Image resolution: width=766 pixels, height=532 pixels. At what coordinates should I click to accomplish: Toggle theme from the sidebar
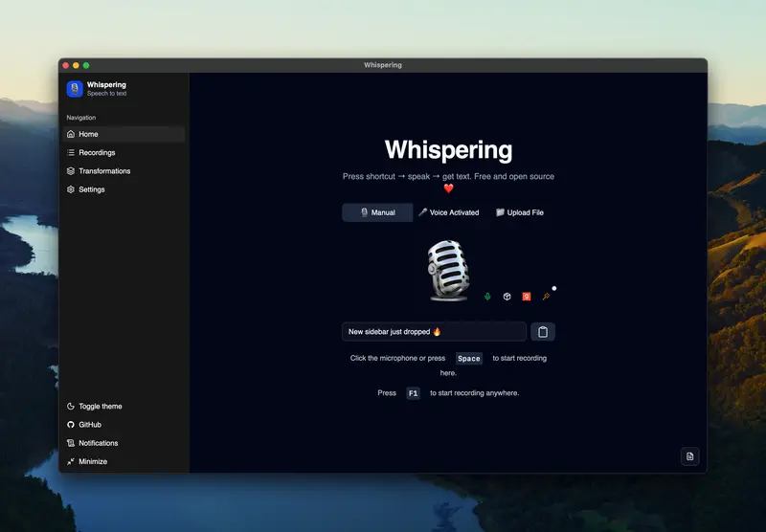pos(100,407)
